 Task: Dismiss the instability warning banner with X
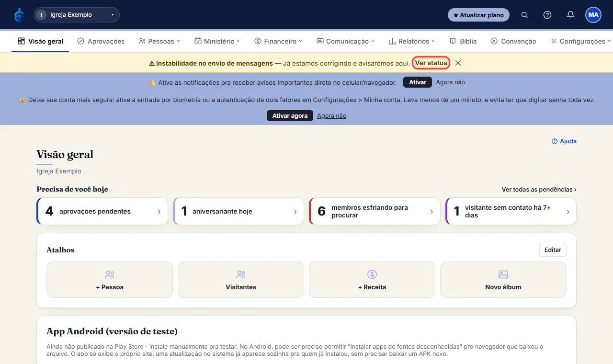pyautogui.click(x=458, y=63)
